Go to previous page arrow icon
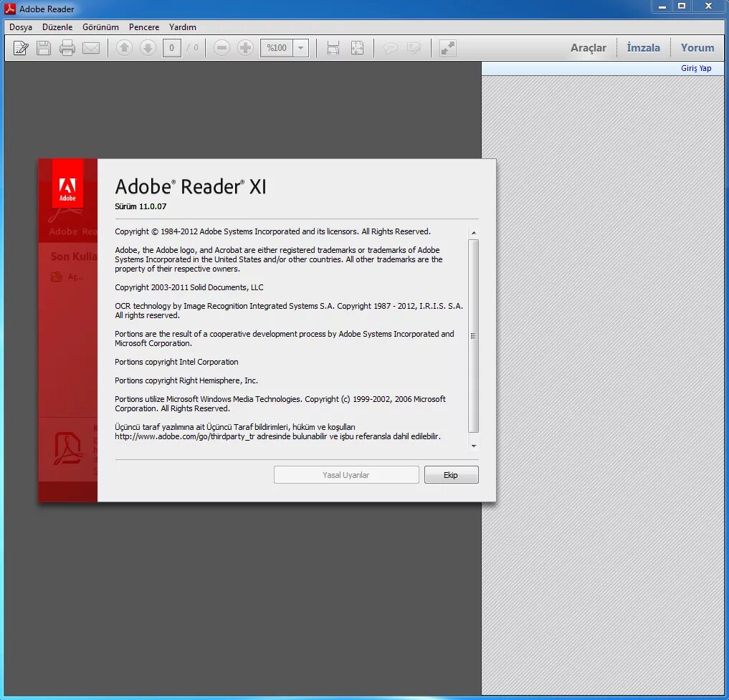Viewport: 729px width, 700px height. tap(124, 47)
